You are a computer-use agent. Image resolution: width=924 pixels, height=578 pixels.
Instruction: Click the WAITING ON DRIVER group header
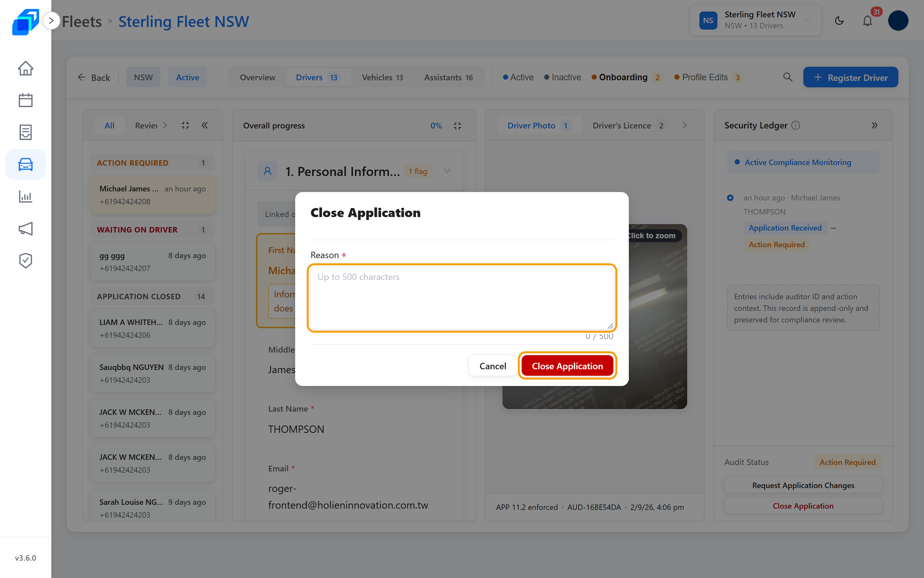pos(152,230)
